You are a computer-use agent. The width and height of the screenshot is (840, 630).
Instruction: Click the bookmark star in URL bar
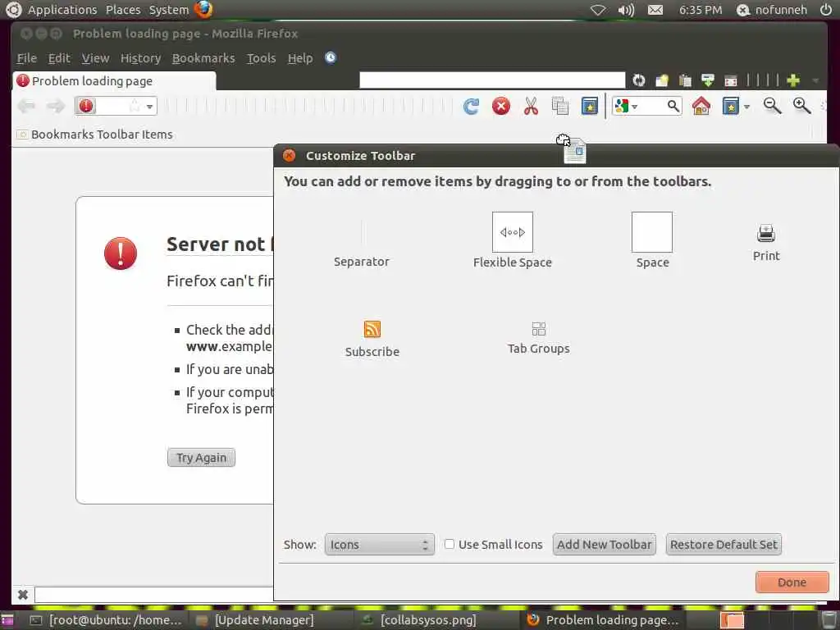pos(135,106)
